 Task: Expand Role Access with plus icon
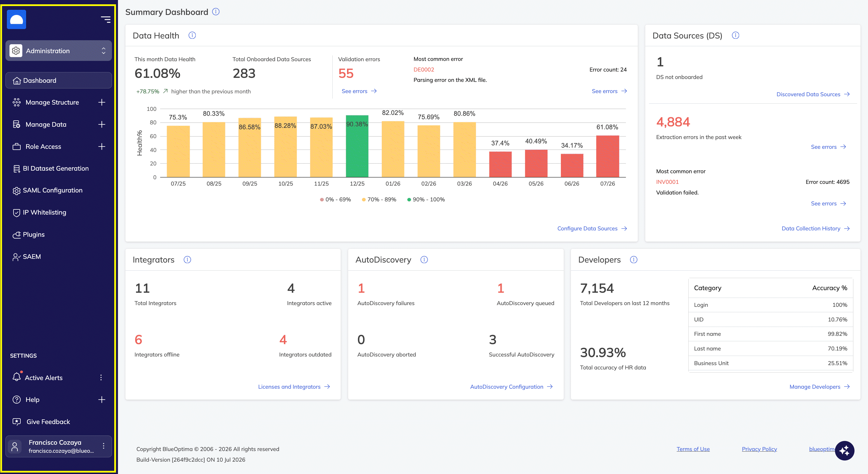[101, 146]
